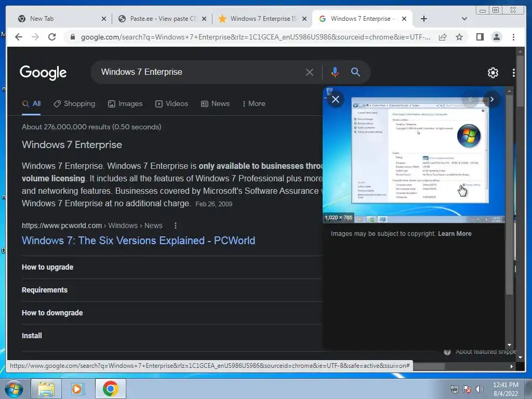Open the More search filters menu
Viewport: 532px width, 399px height.
(x=254, y=104)
